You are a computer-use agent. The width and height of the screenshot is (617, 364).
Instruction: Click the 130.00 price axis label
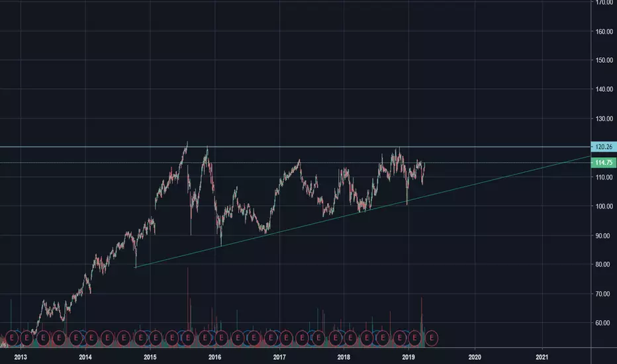[x=604, y=118]
